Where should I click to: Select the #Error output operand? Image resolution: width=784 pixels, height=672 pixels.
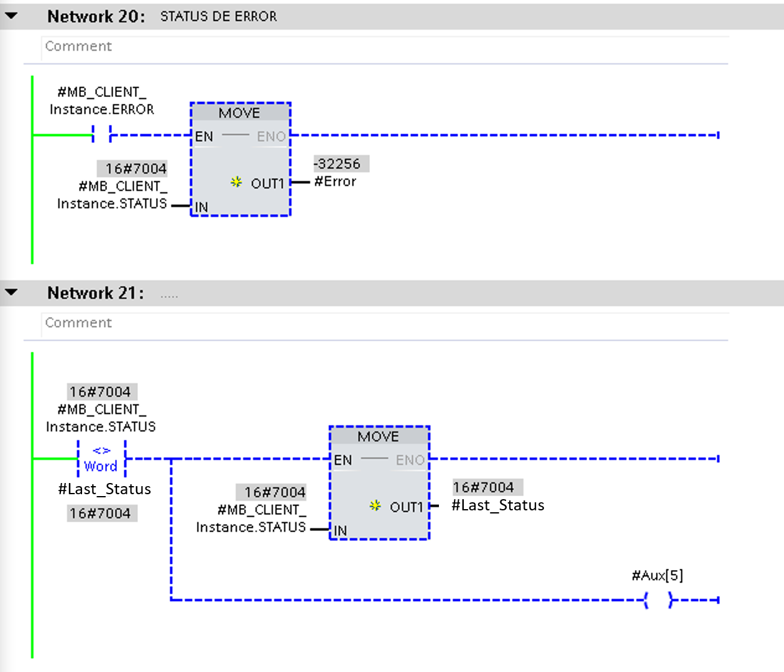335,182
